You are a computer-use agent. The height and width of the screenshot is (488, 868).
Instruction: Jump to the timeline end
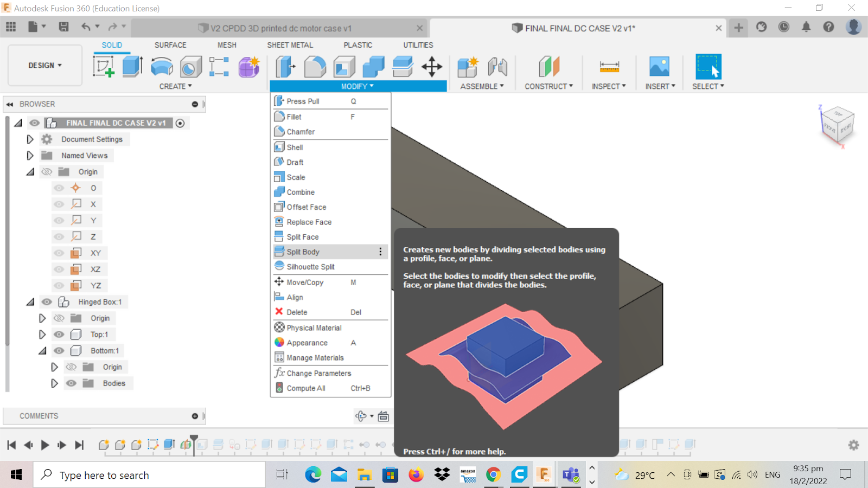(x=79, y=445)
